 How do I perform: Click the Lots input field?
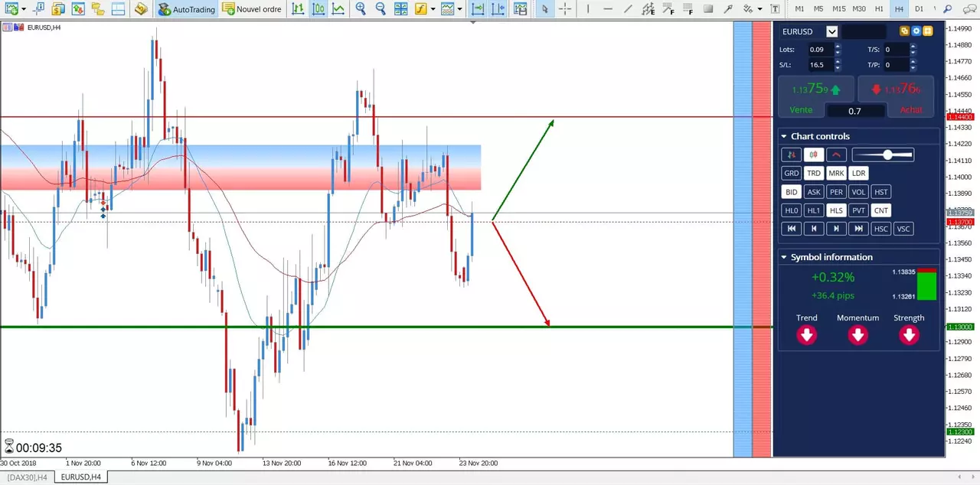(821, 49)
